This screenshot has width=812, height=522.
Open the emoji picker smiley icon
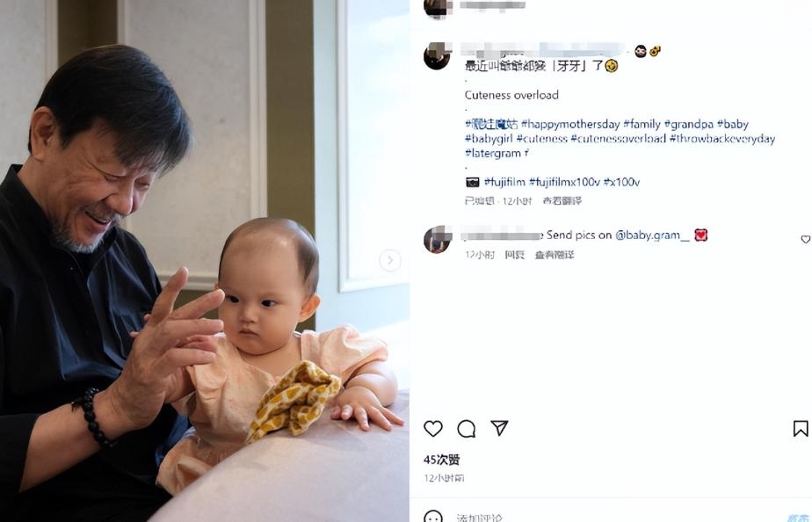click(x=433, y=517)
